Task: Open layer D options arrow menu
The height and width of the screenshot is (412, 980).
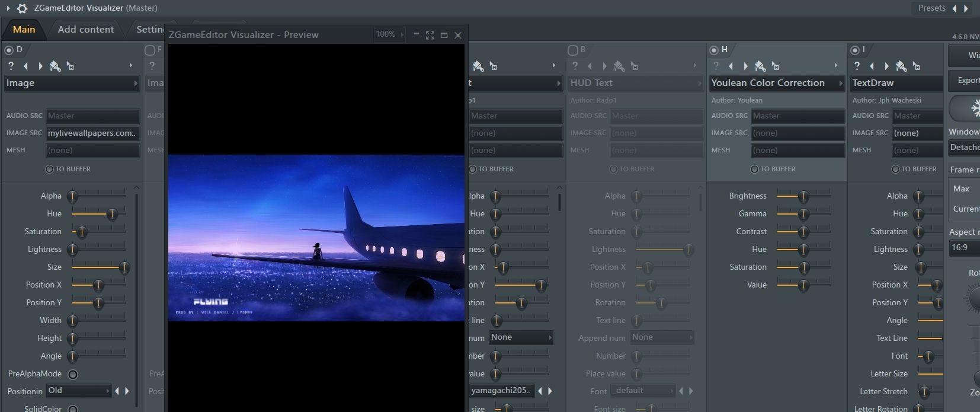Action: click(131, 65)
